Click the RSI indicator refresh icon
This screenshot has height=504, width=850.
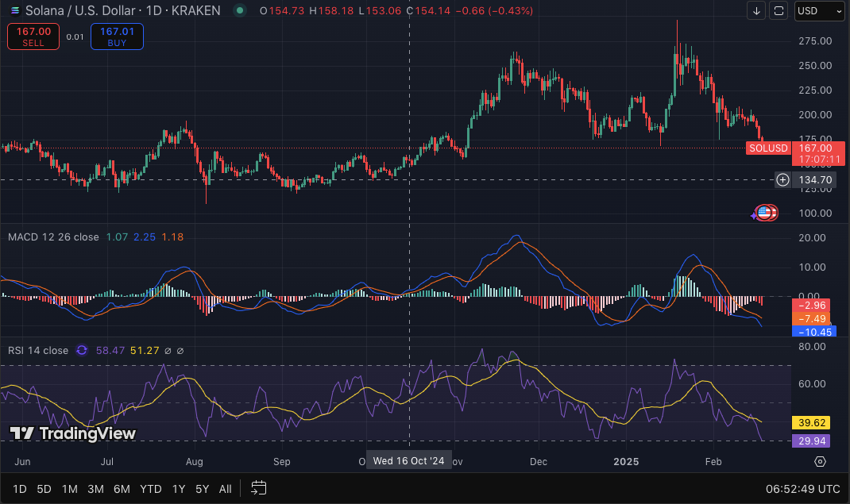click(82, 350)
